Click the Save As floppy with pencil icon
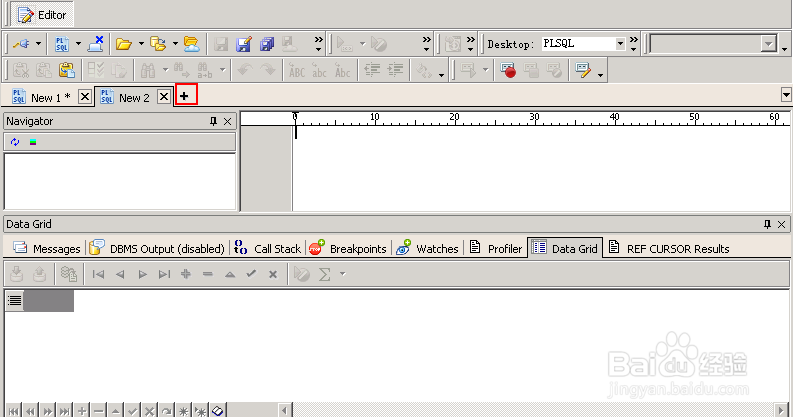 coord(244,44)
